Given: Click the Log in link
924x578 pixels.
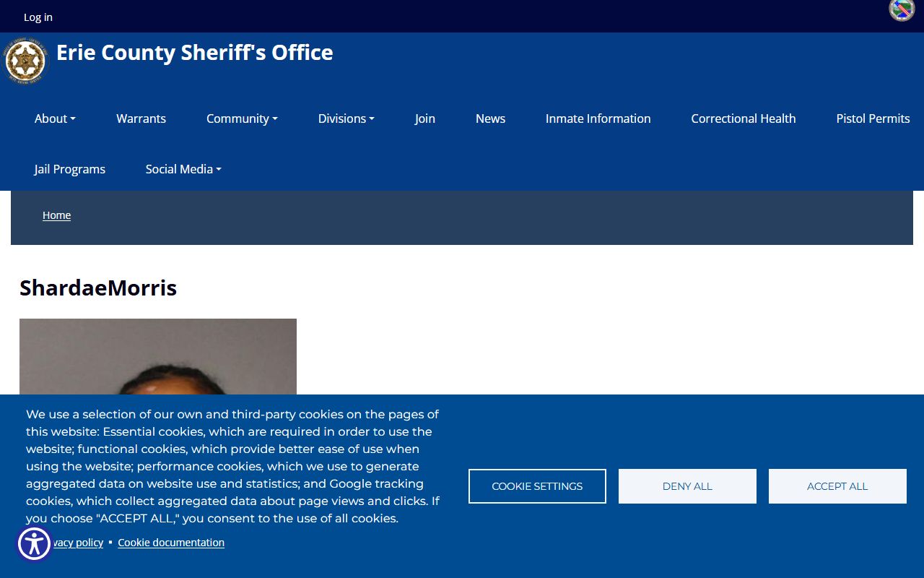Looking at the screenshot, I should (x=38, y=17).
